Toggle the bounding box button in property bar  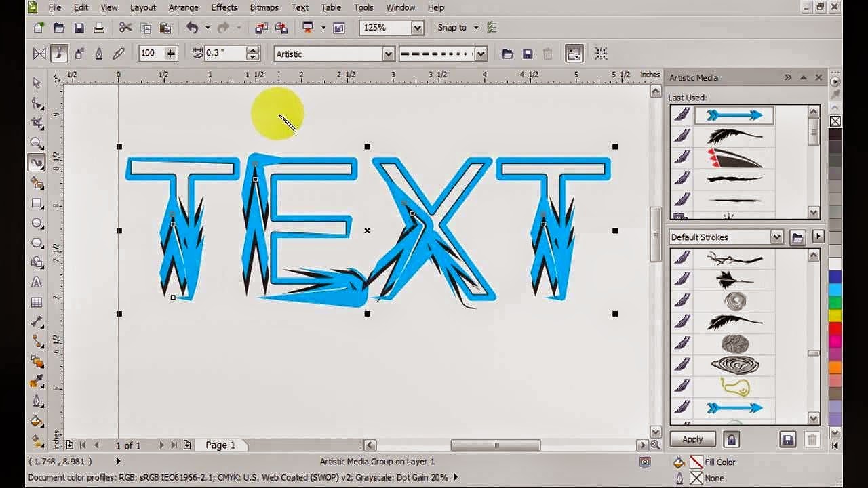[x=600, y=54]
